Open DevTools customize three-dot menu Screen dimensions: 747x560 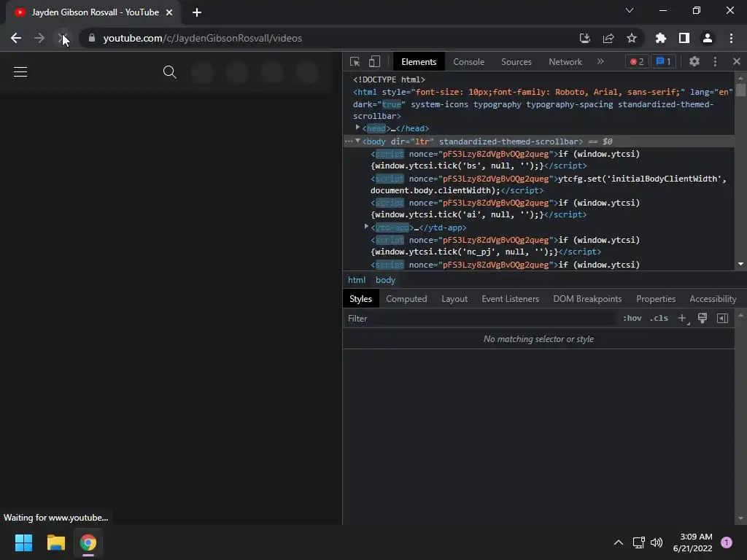[715, 61]
